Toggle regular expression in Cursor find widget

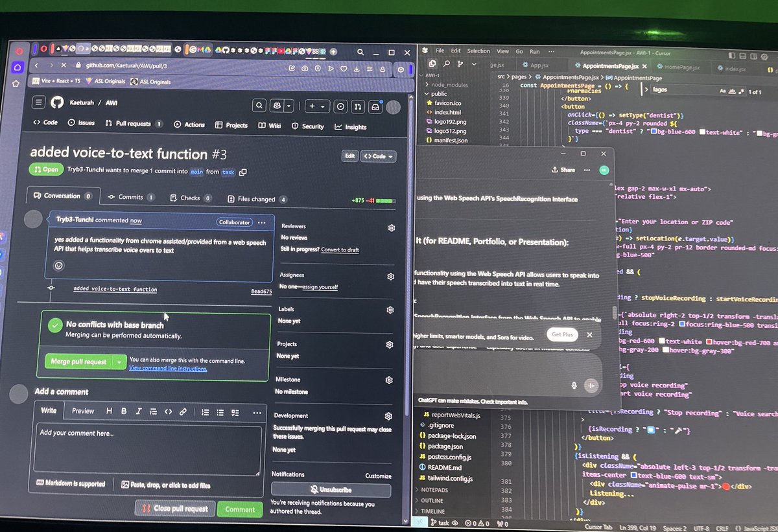(x=740, y=91)
